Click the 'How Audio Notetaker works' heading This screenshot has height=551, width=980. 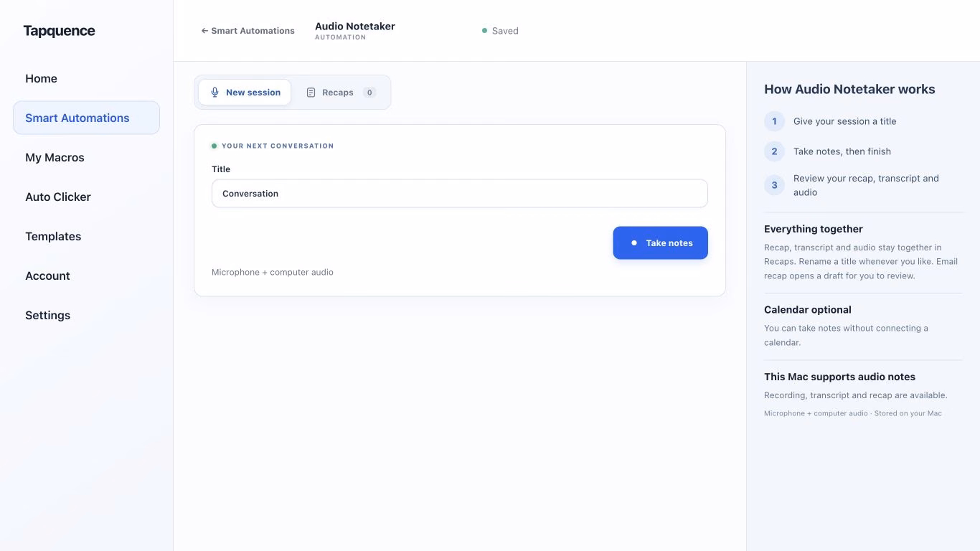pyautogui.click(x=849, y=90)
